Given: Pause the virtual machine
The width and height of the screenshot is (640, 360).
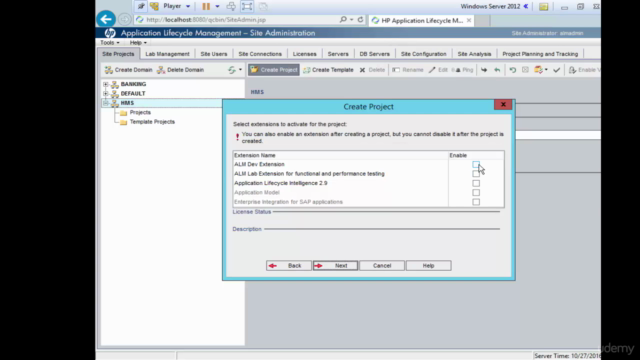Looking at the screenshot, I should tap(206, 6).
